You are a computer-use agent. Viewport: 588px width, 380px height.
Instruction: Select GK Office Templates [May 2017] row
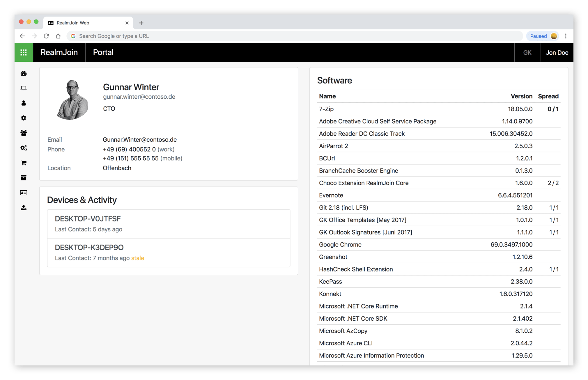[x=439, y=220]
